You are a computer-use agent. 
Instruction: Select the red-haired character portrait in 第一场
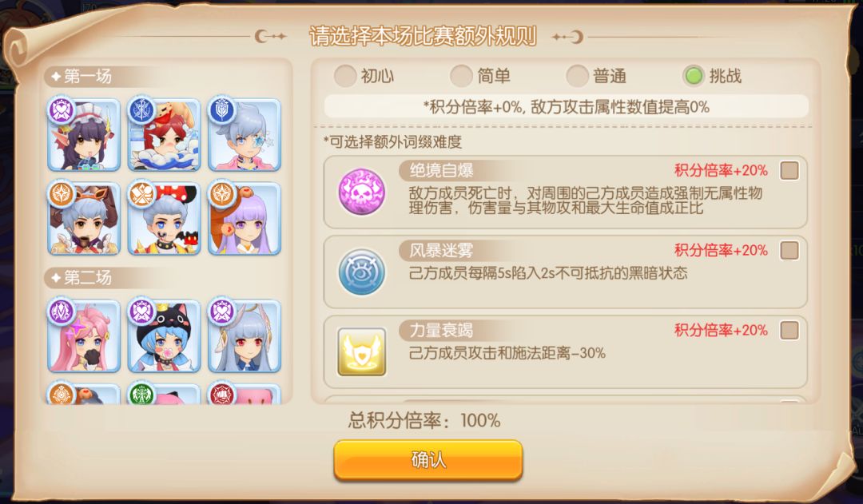tap(164, 135)
